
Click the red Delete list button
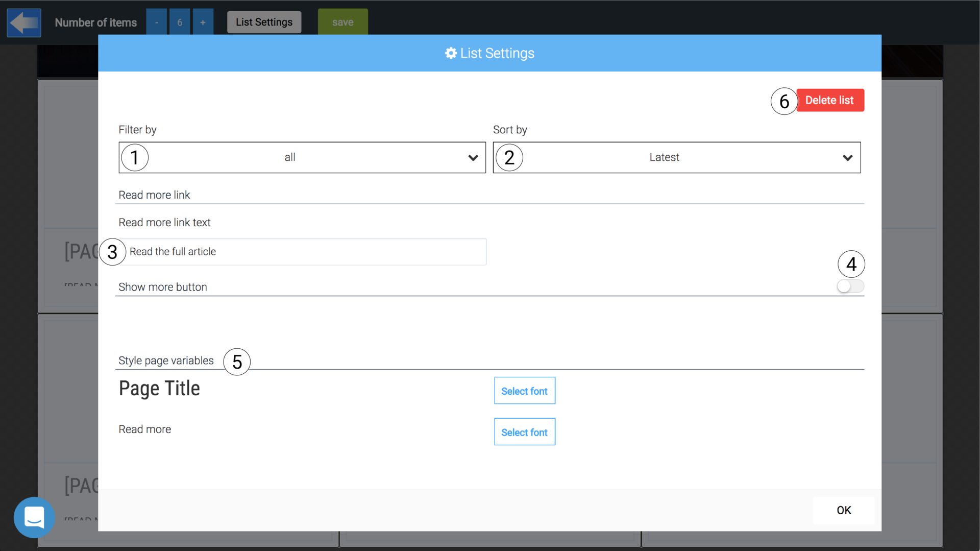(829, 100)
